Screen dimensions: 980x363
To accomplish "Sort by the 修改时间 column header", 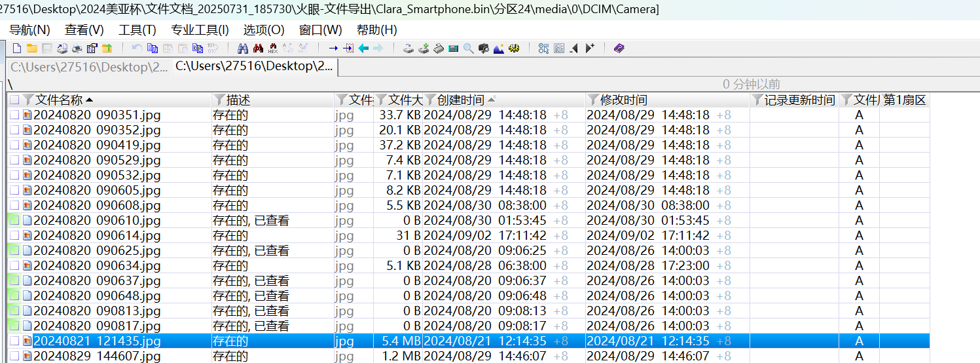I will click(x=624, y=100).
